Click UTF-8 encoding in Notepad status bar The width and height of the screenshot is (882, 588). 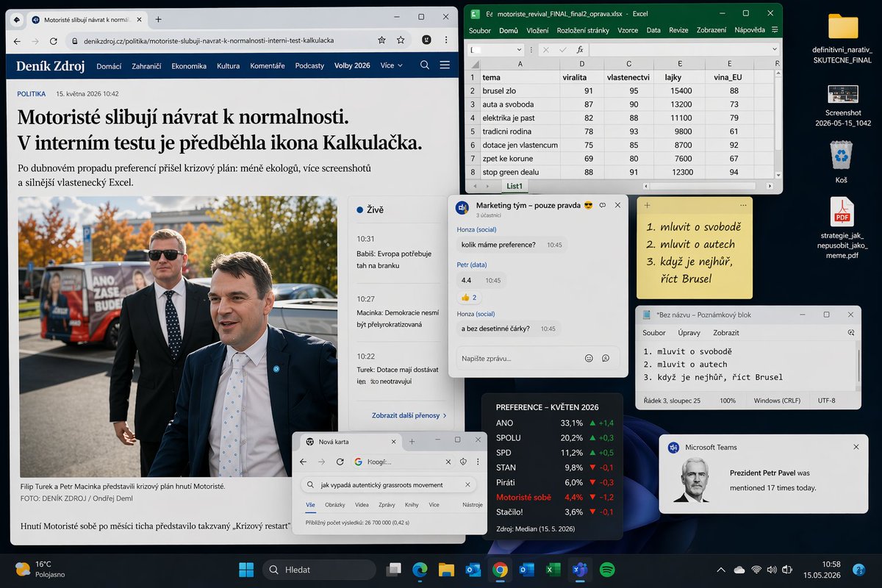826,401
